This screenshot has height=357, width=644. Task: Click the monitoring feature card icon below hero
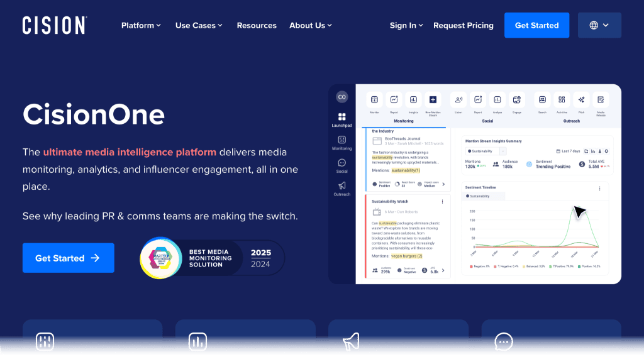coord(45,341)
